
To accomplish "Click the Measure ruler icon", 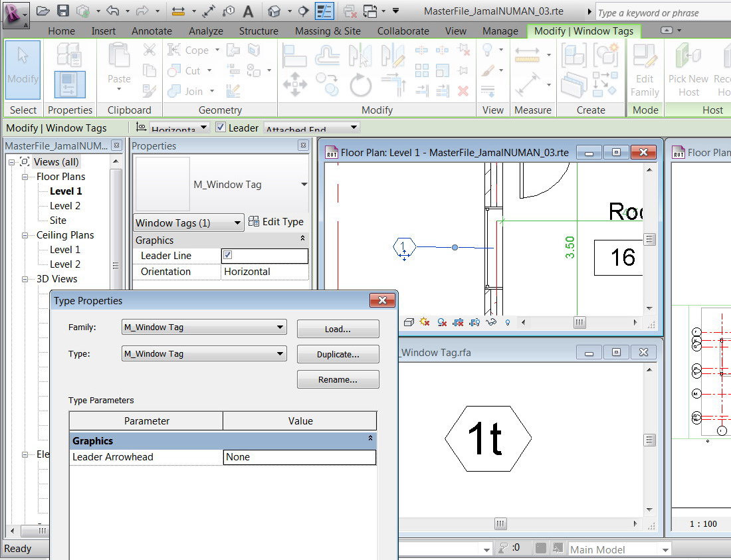I will coord(527,55).
